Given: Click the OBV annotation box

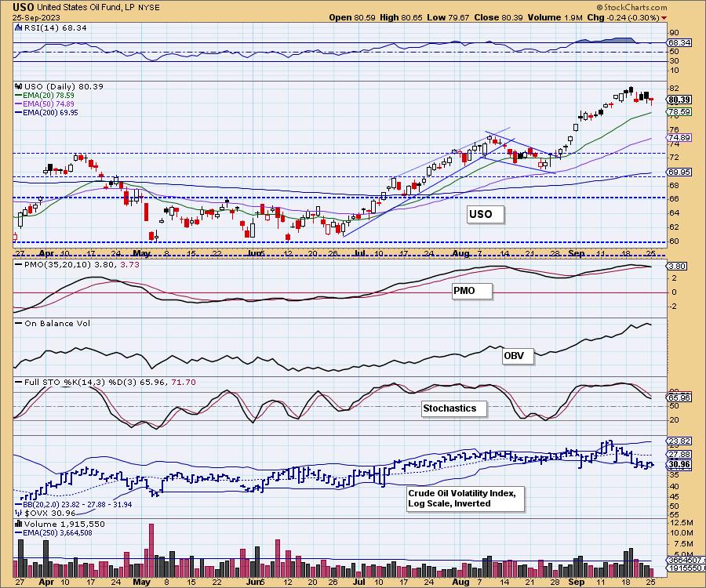Looking at the screenshot, I should [x=518, y=356].
